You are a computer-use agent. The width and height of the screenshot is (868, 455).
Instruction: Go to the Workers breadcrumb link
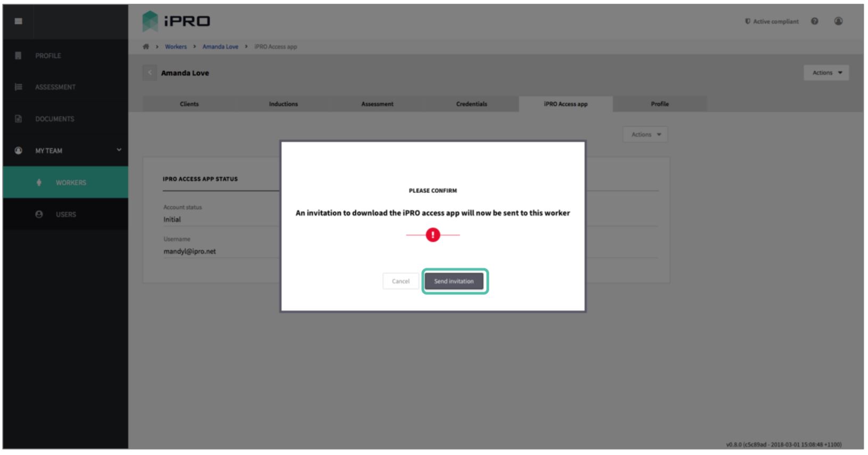click(x=176, y=47)
